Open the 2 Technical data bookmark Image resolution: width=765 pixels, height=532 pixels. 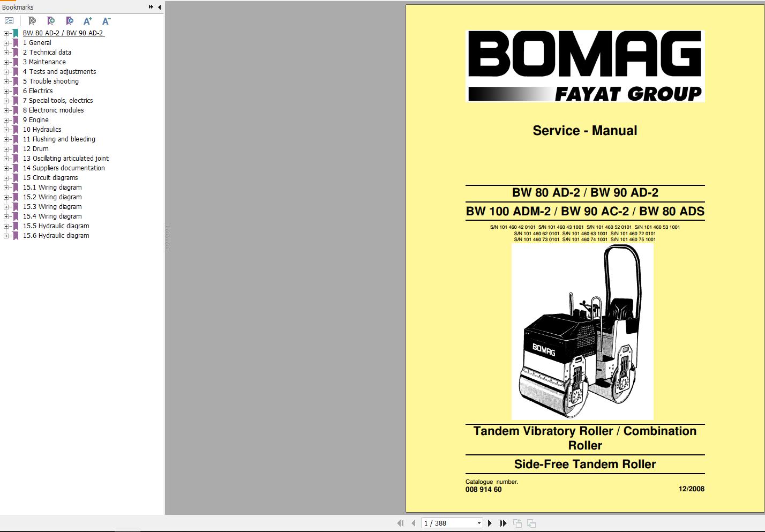click(x=47, y=53)
